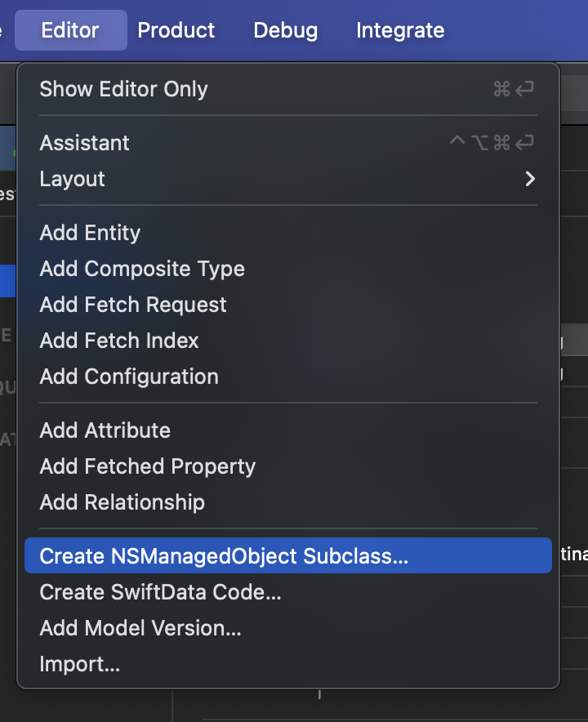Open the Layout submenu item
The height and width of the screenshot is (722, 588).
tap(288, 179)
